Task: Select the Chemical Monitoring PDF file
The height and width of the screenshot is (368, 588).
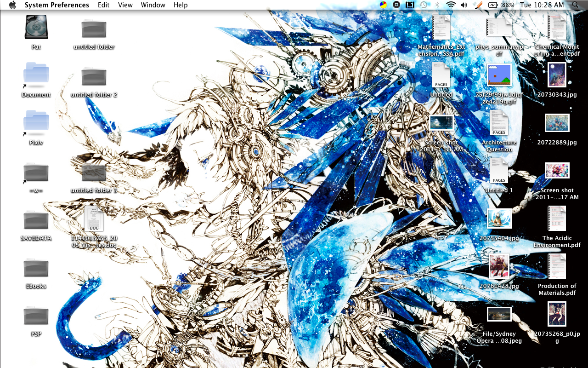Action: point(557,27)
